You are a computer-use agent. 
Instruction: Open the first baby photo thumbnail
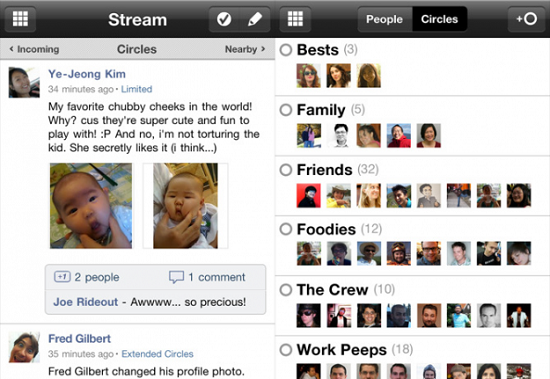(91, 206)
